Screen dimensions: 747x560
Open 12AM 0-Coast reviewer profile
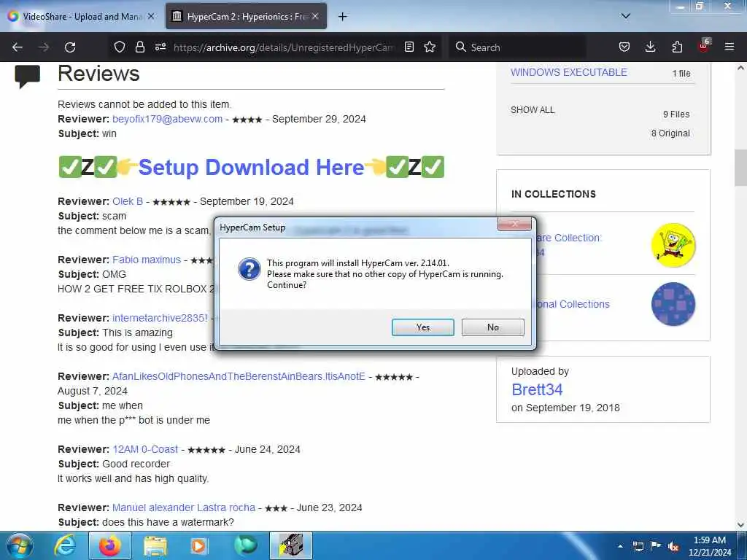click(x=145, y=449)
